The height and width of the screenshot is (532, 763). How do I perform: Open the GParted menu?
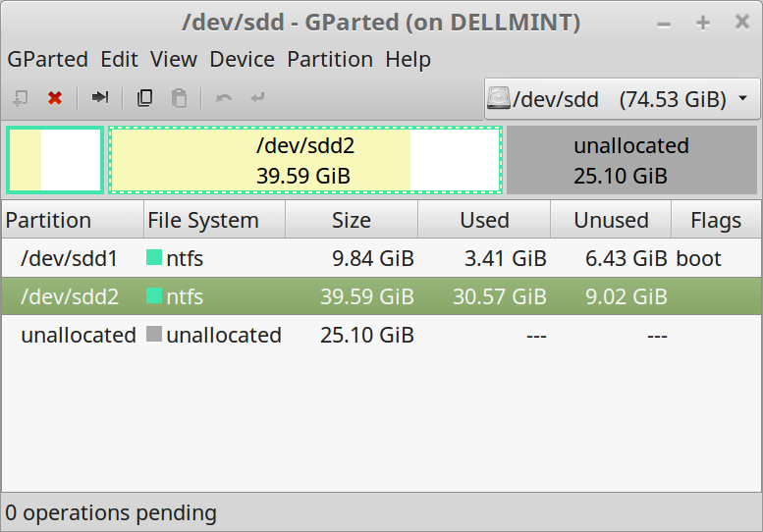(x=47, y=60)
